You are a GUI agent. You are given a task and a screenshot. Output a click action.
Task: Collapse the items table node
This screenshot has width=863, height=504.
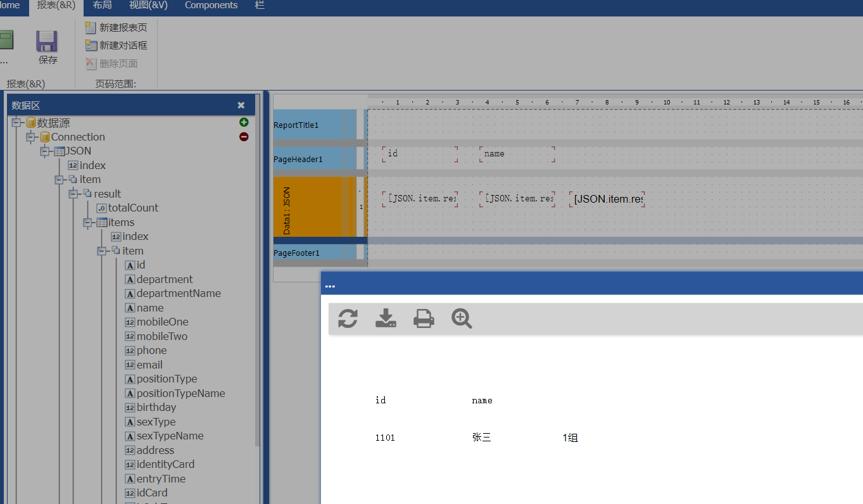click(x=88, y=222)
